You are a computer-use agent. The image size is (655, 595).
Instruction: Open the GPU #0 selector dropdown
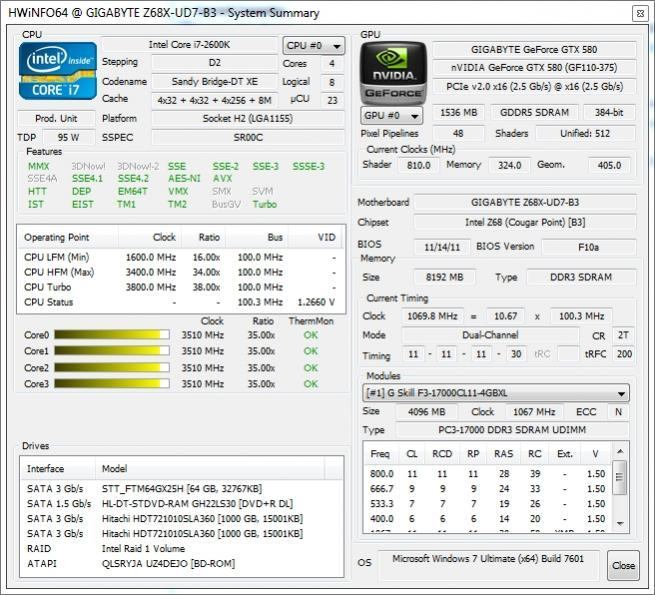tap(391, 115)
